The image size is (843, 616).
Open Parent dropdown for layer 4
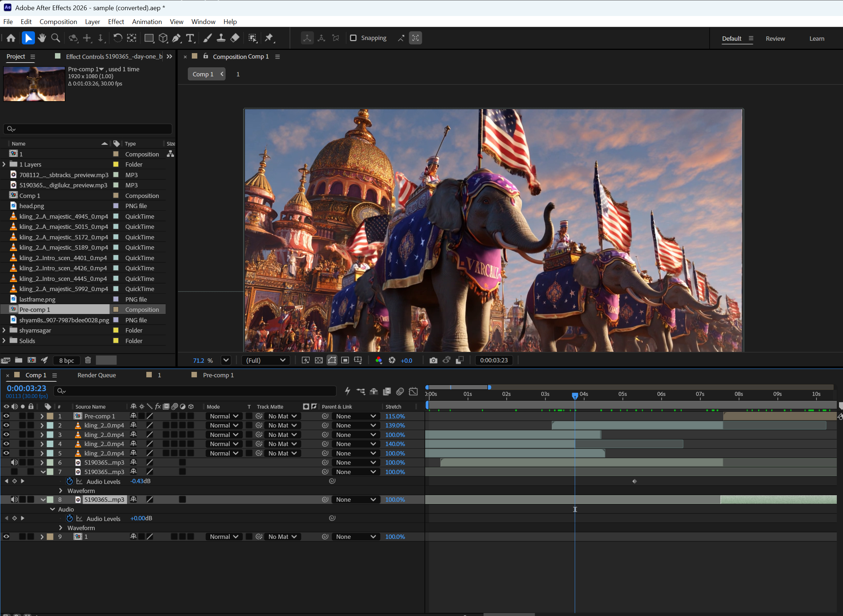point(356,444)
